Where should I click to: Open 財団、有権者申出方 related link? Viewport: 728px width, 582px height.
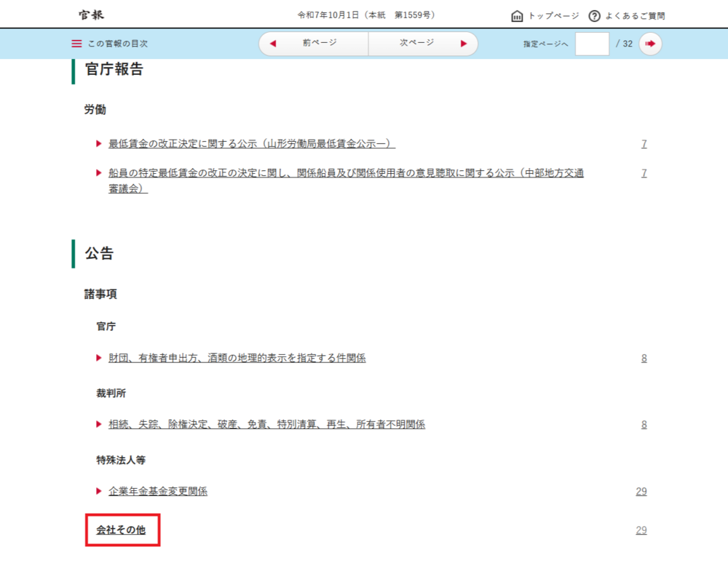pos(237,359)
